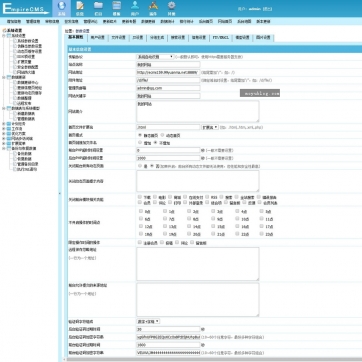Click the 管理评论 shortcut link
The height and width of the screenshot is (362, 362).
pyautogui.click(x=90, y=21)
